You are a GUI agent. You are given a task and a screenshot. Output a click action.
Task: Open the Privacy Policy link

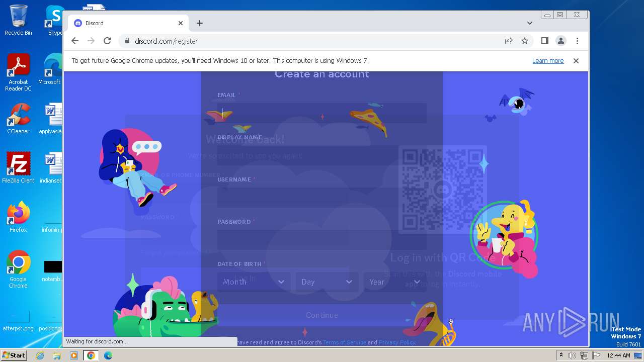(397, 342)
